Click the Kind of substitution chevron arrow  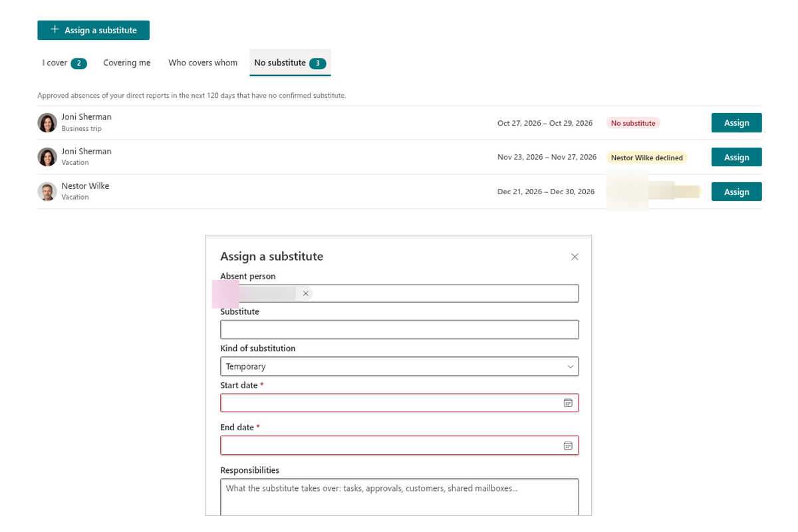(x=571, y=366)
